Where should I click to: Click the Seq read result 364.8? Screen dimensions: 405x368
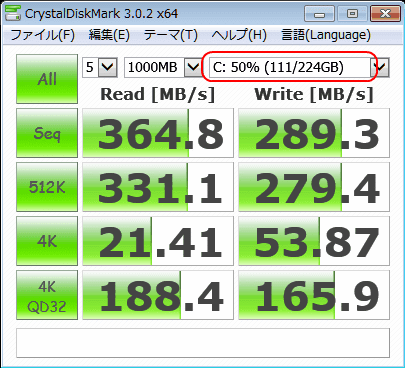[158, 133]
